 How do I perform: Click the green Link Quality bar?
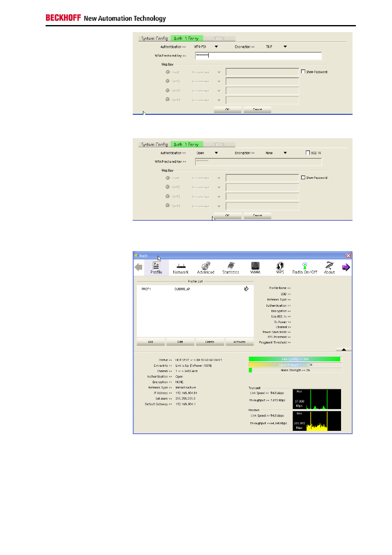[x=295, y=359]
